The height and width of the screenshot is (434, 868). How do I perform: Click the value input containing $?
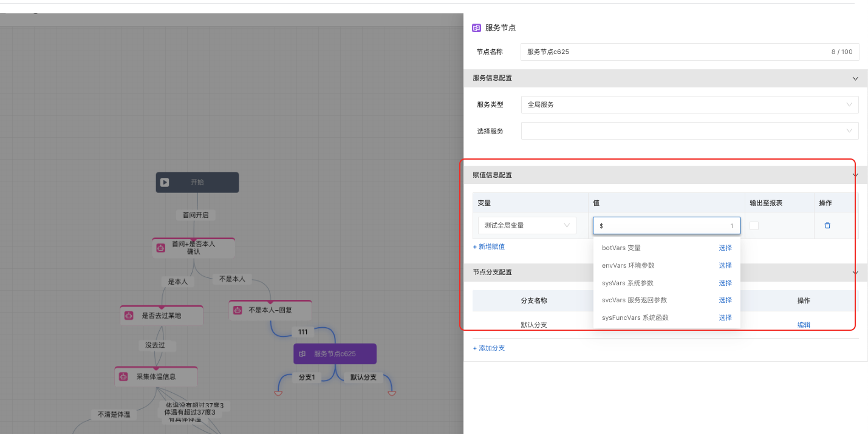tap(666, 226)
